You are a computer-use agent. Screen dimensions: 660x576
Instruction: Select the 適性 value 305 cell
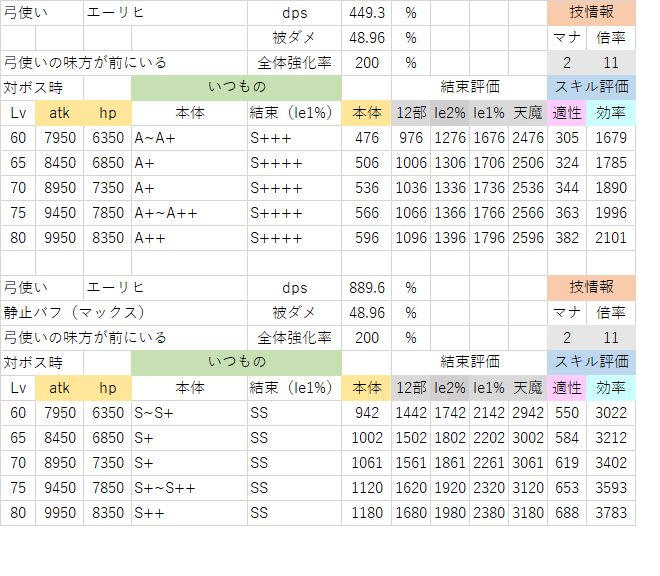[567, 138]
